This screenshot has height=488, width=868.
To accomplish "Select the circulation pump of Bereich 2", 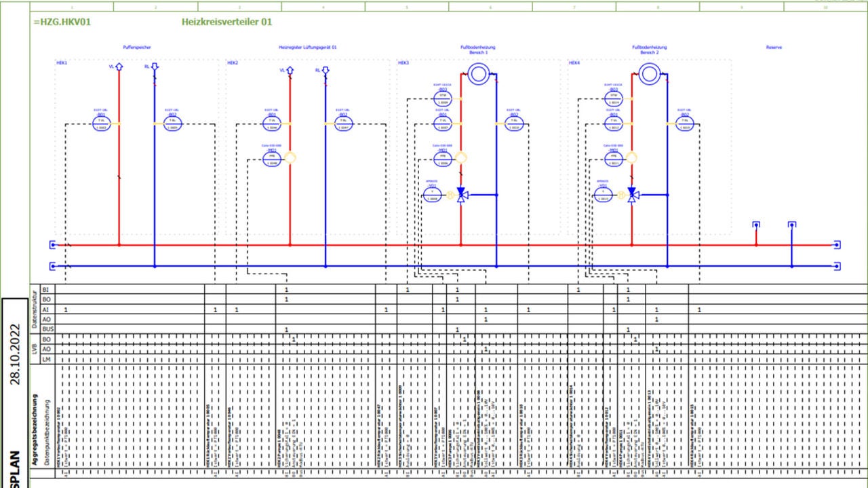I will [x=649, y=73].
